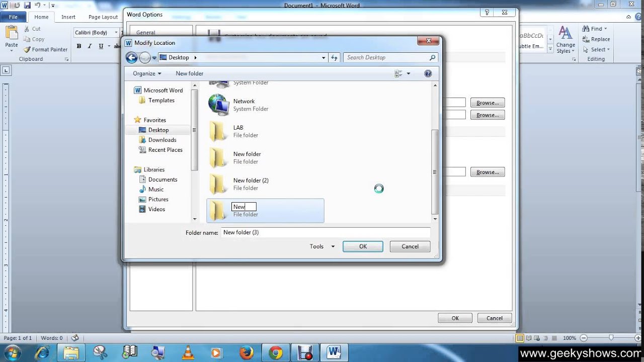Click the proofing status icon in Word status bar
The width and height of the screenshot is (644, 362).
tap(75, 338)
